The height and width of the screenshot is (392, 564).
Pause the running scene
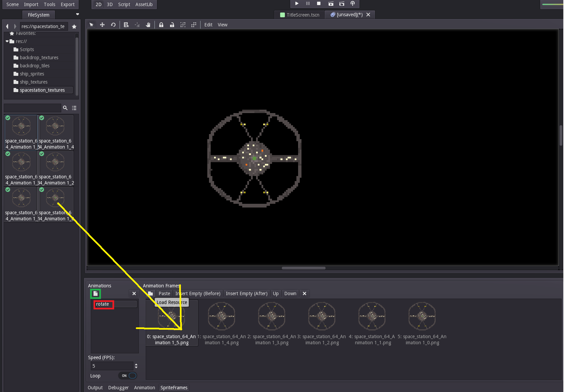point(308,3)
